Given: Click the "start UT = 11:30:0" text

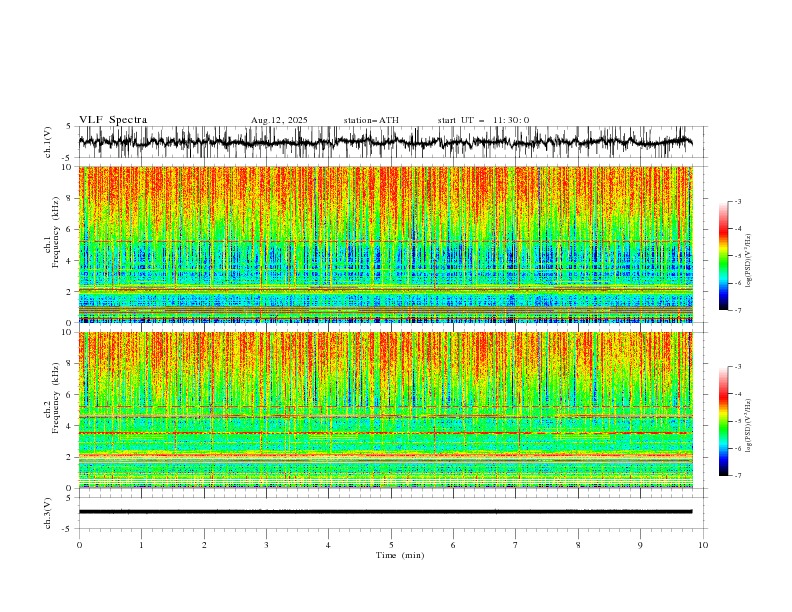Looking at the screenshot, I should pyautogui.click(x=483, y=120).
